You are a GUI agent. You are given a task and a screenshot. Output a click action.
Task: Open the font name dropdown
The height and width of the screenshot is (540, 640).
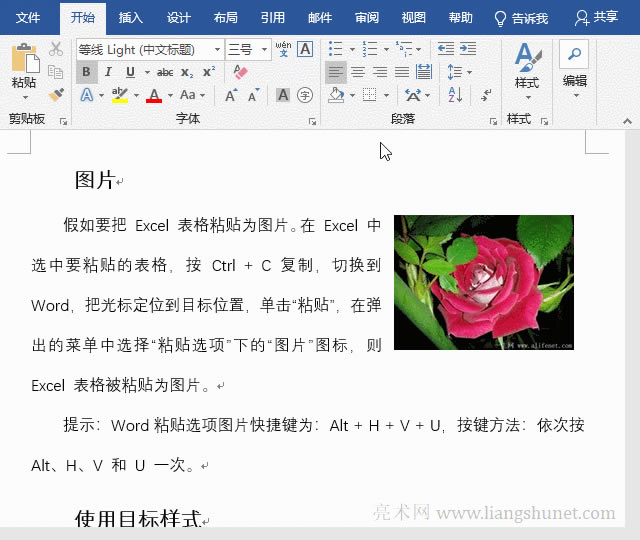tap(217, 50)
